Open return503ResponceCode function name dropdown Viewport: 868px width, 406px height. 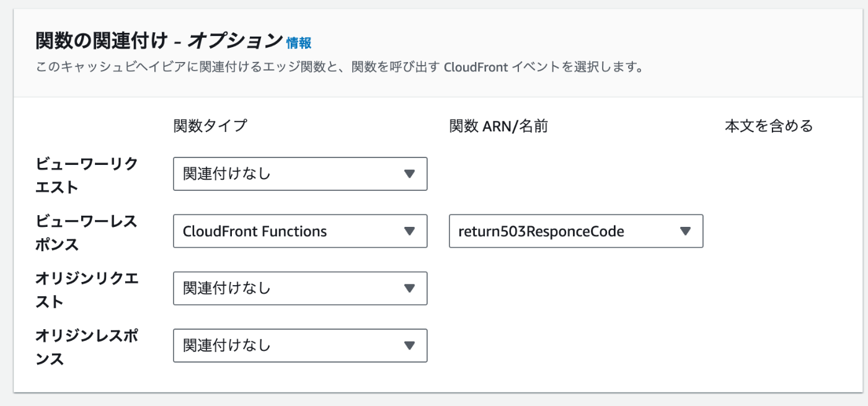coord(576,231)
